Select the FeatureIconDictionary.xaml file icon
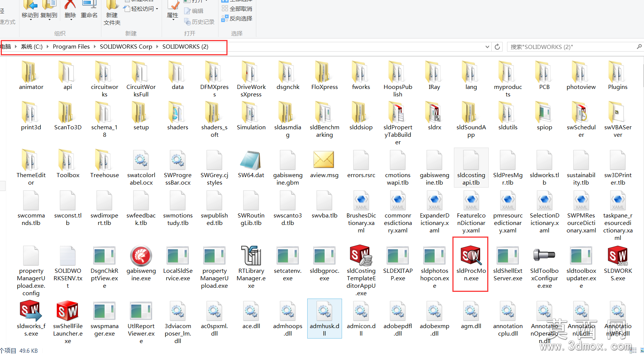The height and width of the screenshot is (355, 644). pyautogui.click(x=471, y=201)
